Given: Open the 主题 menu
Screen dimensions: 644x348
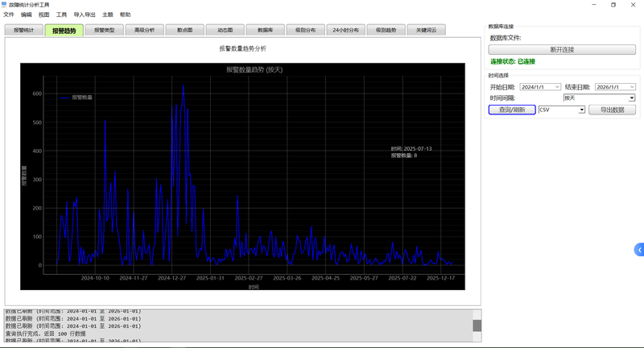Looking at the screenshot, I should tap(108, 14).
